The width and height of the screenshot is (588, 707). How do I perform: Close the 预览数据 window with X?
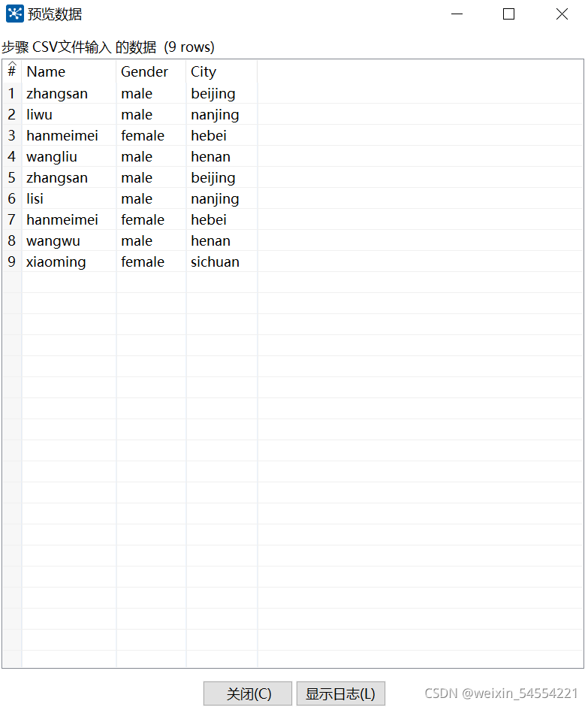562,14
